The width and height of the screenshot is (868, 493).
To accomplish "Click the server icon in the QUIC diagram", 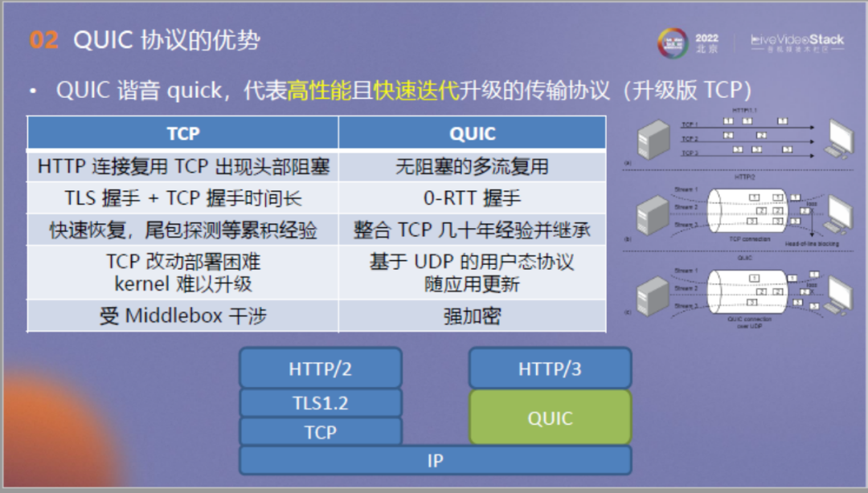I will (651, 298).
